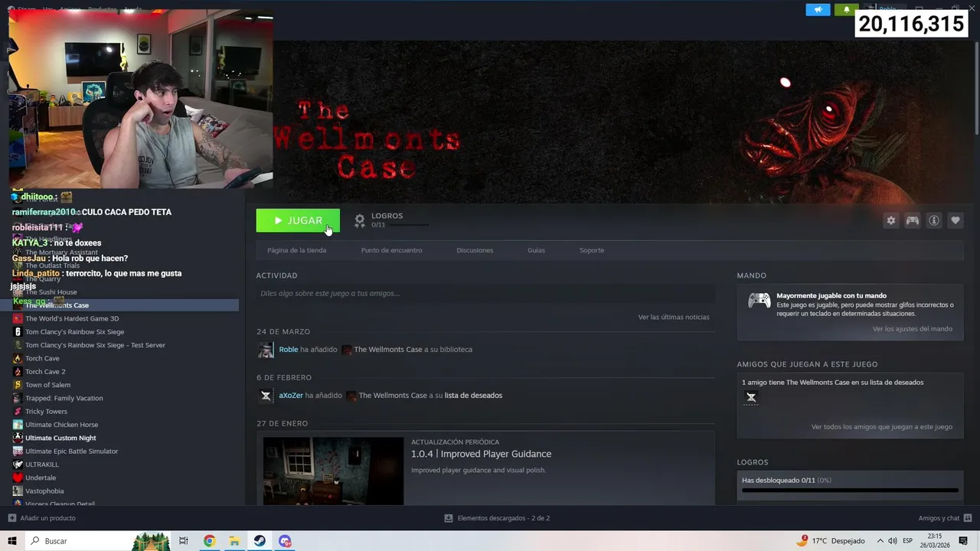Screen dimensions: 980x551
Task: Click Steam icon in taskbar
Action: 260,541
